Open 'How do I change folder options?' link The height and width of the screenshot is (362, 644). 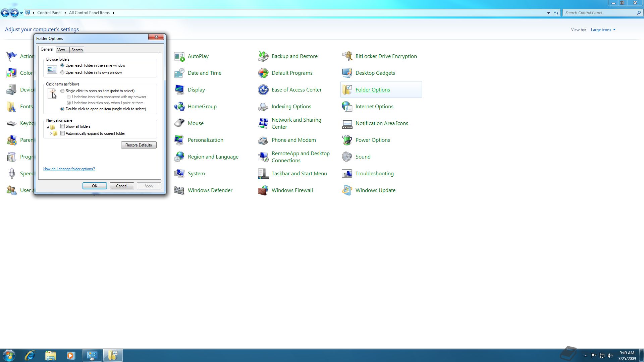(69, 169)
